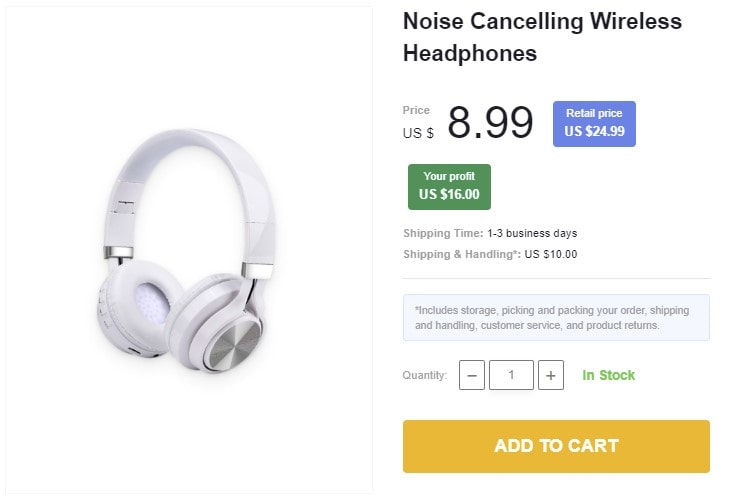Increase quantity with the plus button
The image size is (736, 497).
pos(550,375)
